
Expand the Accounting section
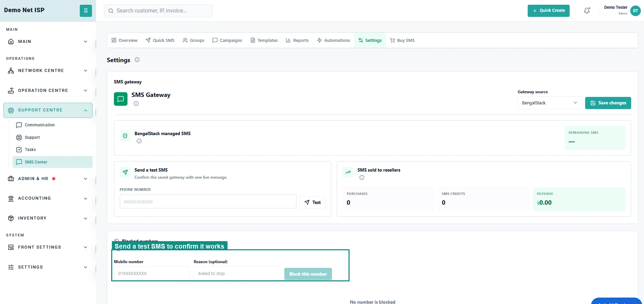[48, 199]
